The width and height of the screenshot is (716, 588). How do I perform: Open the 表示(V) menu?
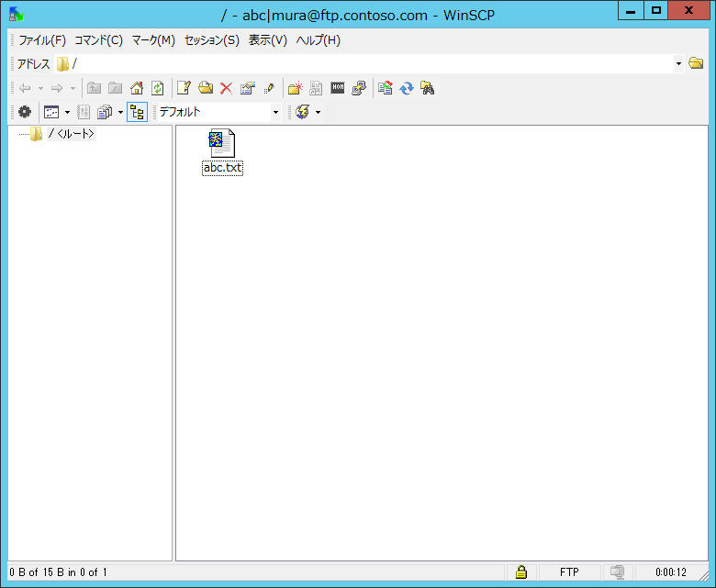268,40
